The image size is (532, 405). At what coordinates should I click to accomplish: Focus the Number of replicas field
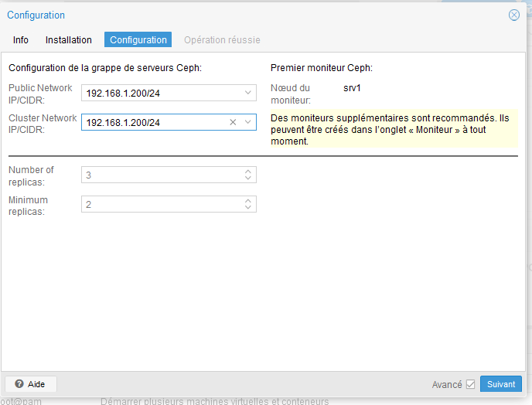click(x=159, y=175)
